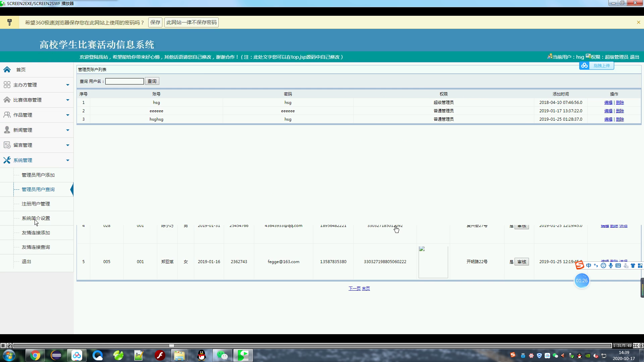Click 退出 in the sidebar submenu
The height and width of the screenshot is (362, 644).
26,261
